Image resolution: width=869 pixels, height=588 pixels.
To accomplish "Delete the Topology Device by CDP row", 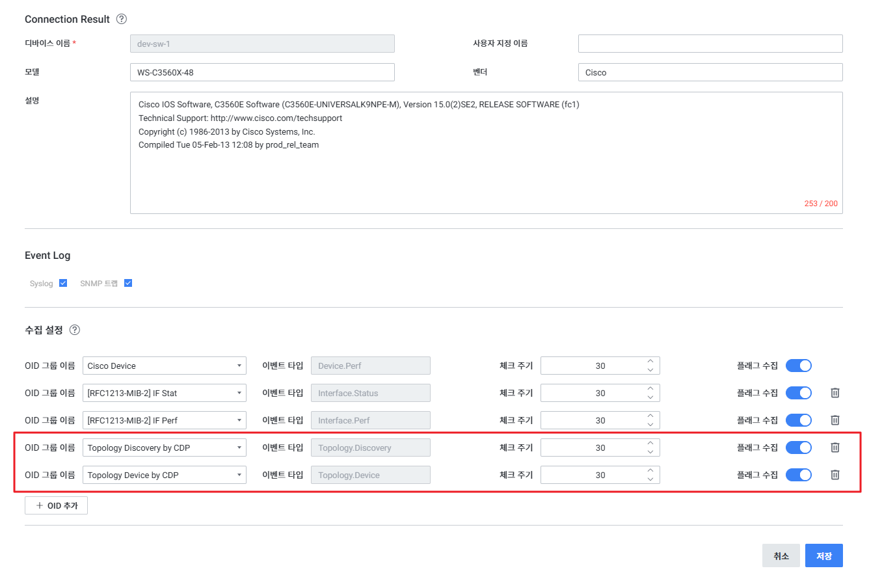I will (835, 475).
